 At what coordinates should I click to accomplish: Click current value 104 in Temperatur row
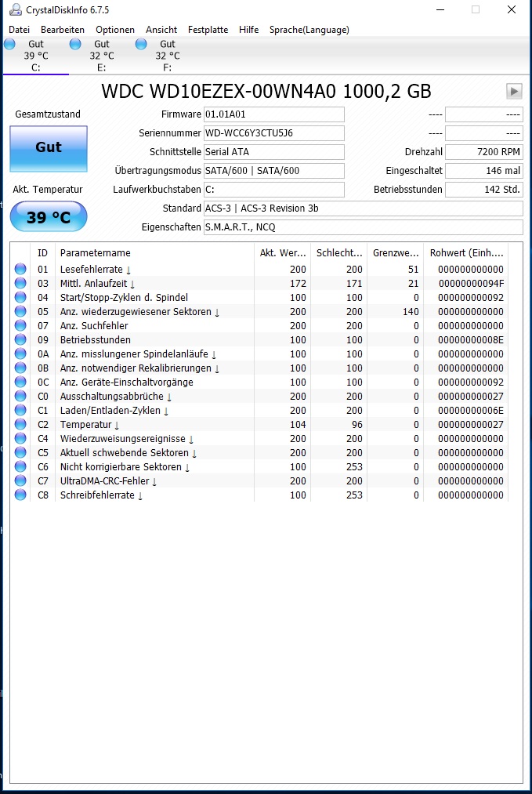[x=298, y=424]
